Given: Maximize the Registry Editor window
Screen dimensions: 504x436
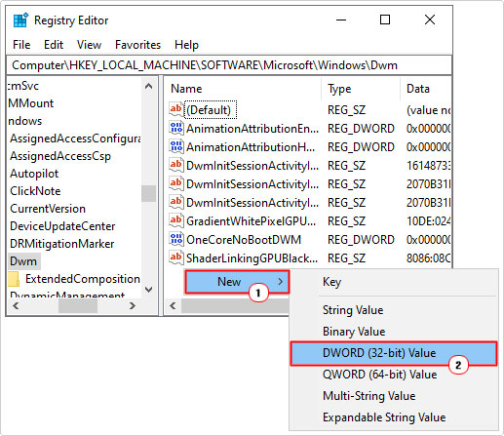Looking at the screenshot, I should coord(385,20).
